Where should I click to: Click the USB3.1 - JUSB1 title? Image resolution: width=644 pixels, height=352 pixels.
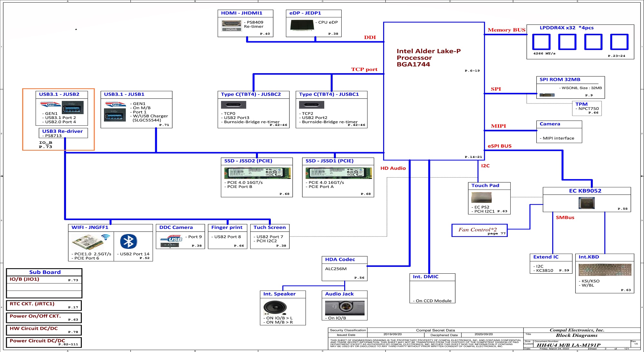[x=124, y=94]
